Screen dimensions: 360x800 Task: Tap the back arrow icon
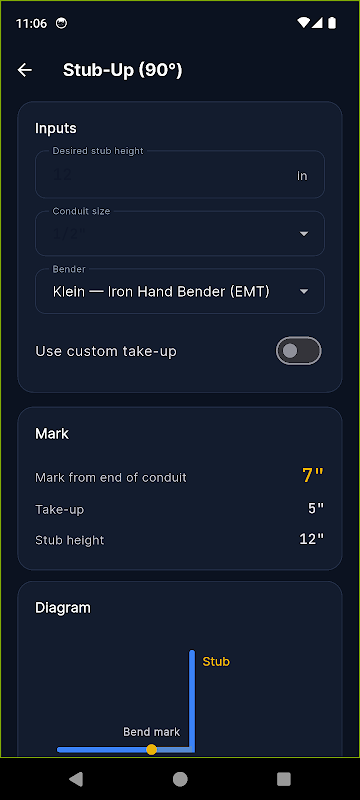[x=24, y=70]
